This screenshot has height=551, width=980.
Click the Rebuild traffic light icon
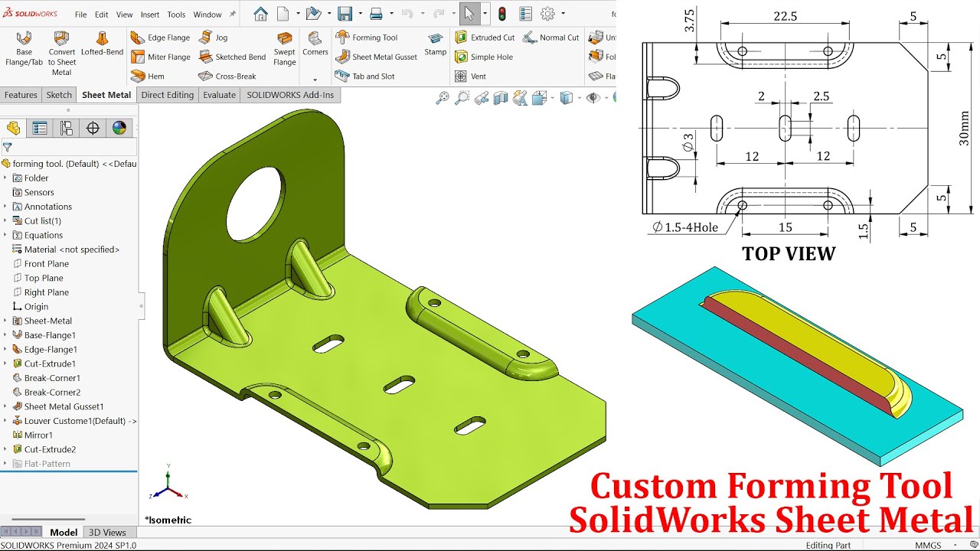tap(502, 14)
